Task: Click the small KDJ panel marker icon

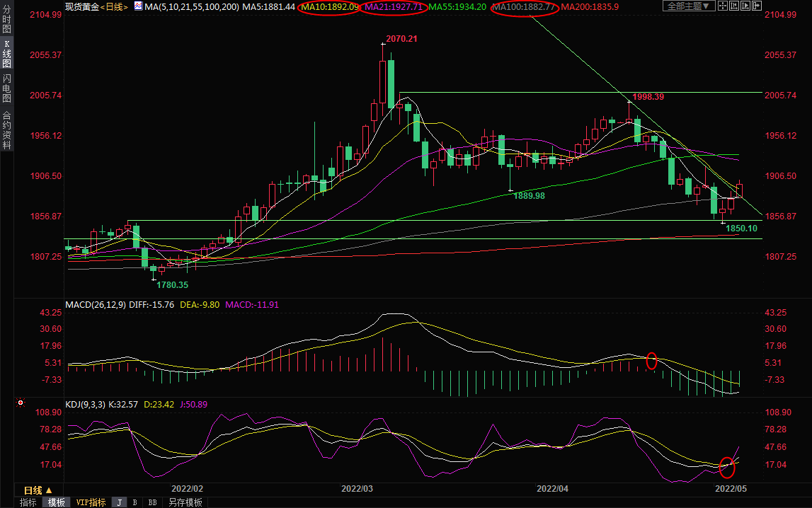Action: tap(21, 403)
